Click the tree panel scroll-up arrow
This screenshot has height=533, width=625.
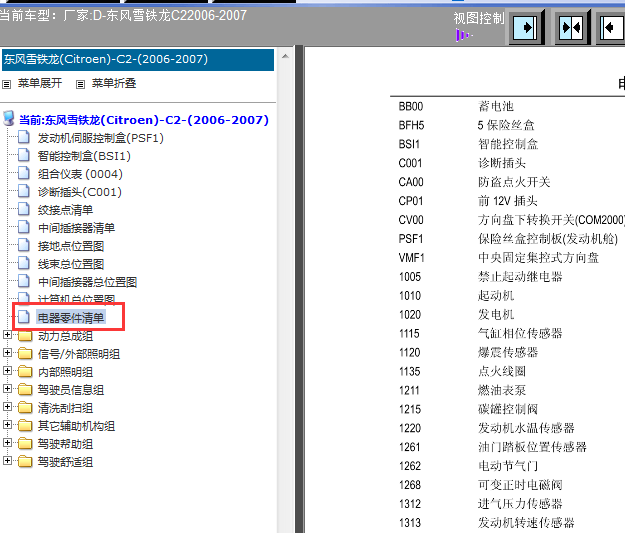pyautogui.click(x=285, y=57)
